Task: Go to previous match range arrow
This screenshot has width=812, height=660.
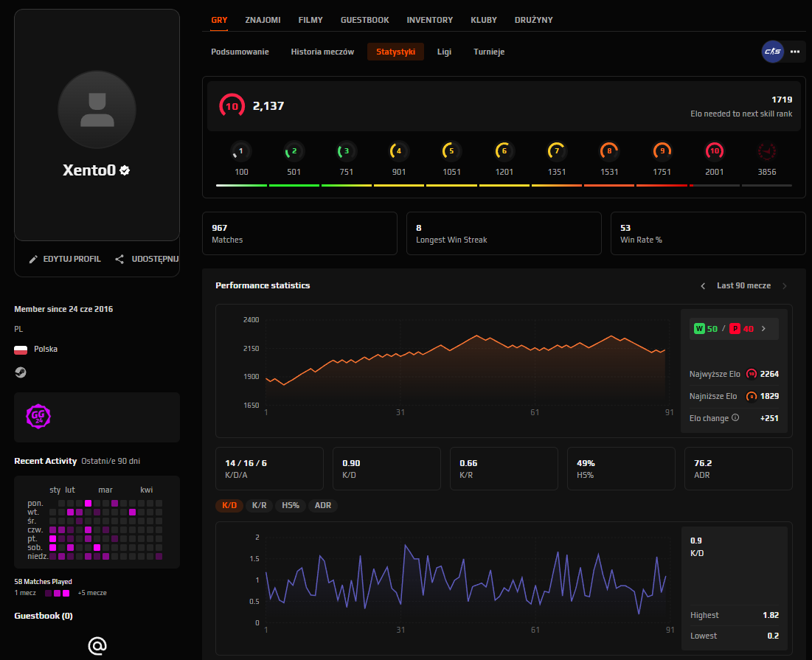Action: coord(703,285)
